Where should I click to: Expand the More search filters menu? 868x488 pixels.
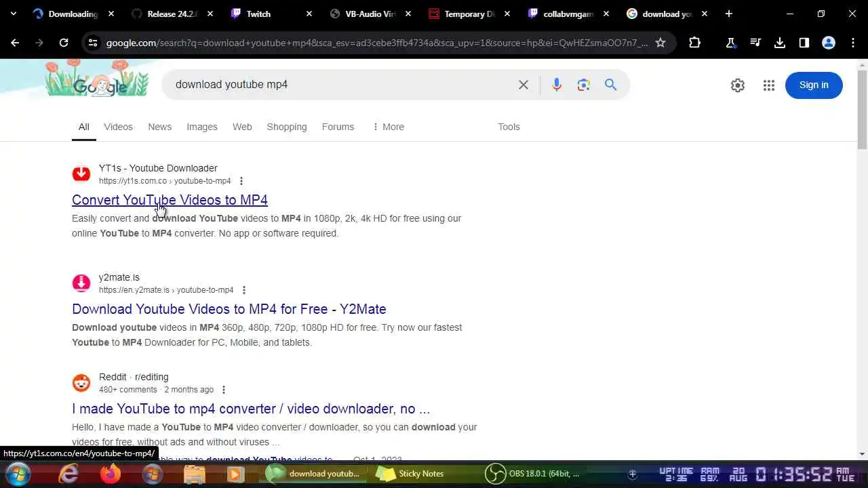point(388,127)
